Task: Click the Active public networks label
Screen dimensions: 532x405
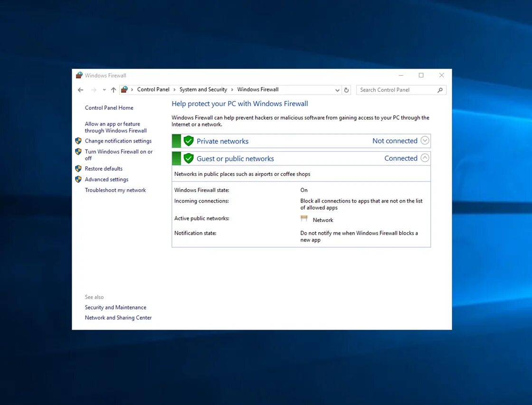Action: 202,218
